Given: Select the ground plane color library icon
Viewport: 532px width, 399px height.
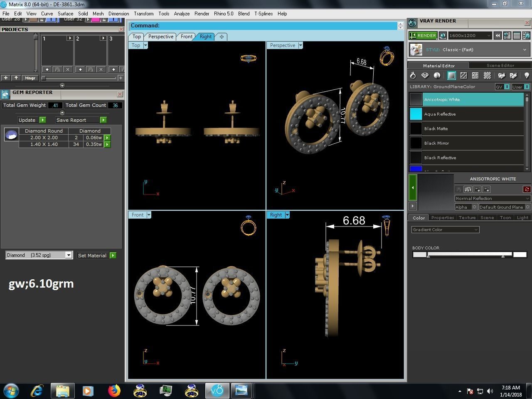Looking at the screenshot, I should tap(451, 76).
